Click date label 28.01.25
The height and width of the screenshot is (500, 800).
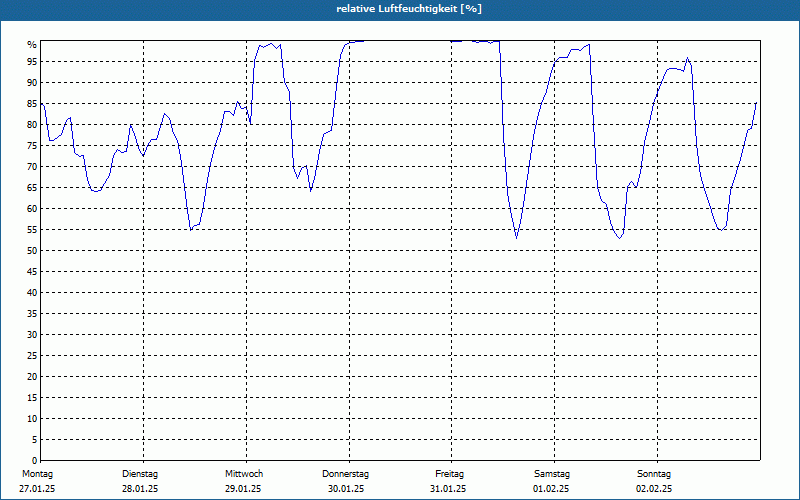(140, 489)
